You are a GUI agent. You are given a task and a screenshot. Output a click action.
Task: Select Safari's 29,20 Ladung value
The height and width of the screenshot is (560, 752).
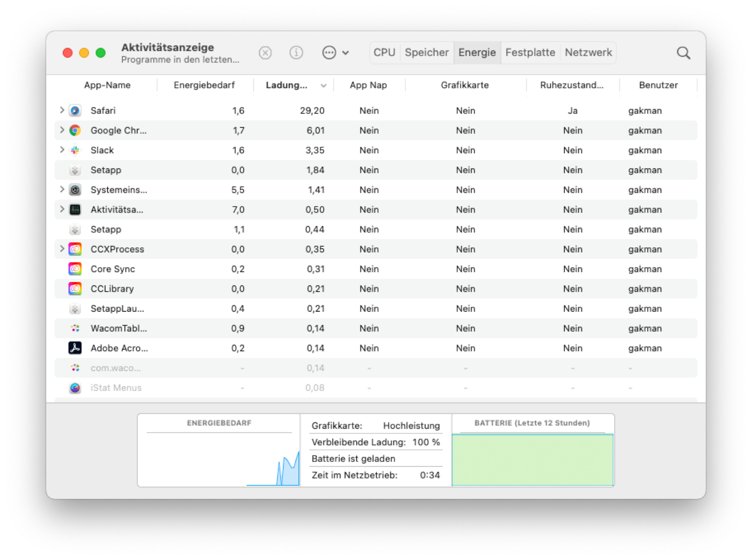coord(312,111)
